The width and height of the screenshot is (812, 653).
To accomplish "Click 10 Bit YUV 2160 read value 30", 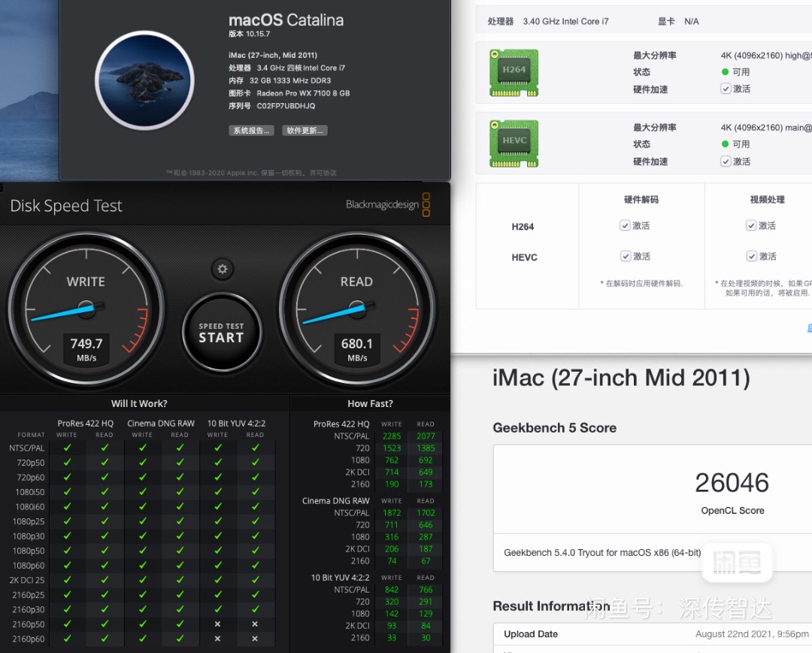I will click(426, 637).
